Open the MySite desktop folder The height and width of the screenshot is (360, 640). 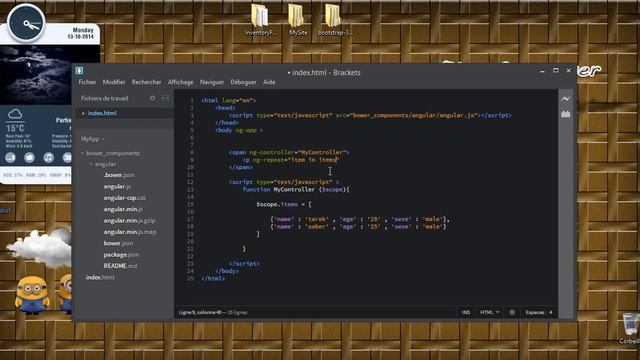click(298, 20)
